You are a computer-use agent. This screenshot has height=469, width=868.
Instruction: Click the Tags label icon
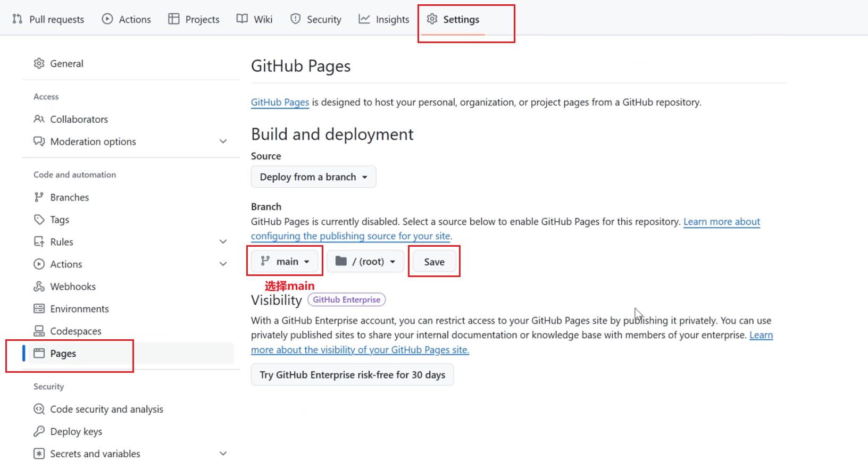pos(39,220)
